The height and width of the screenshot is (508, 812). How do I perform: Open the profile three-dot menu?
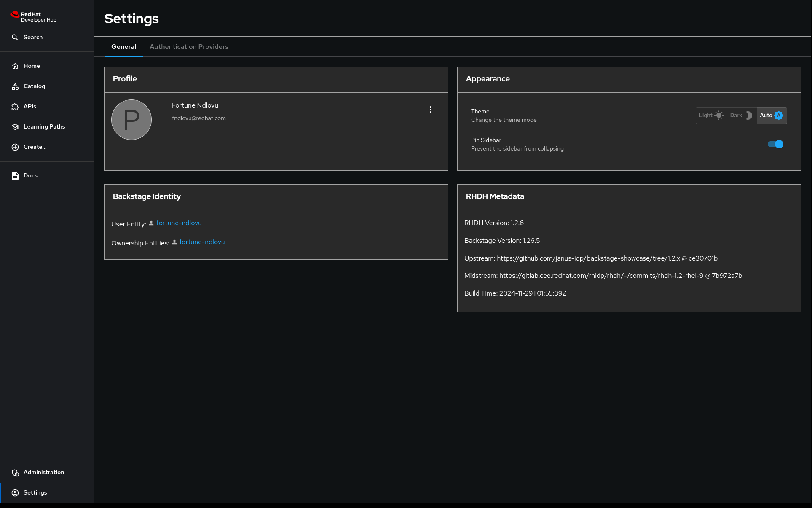(x=431, y=110)
